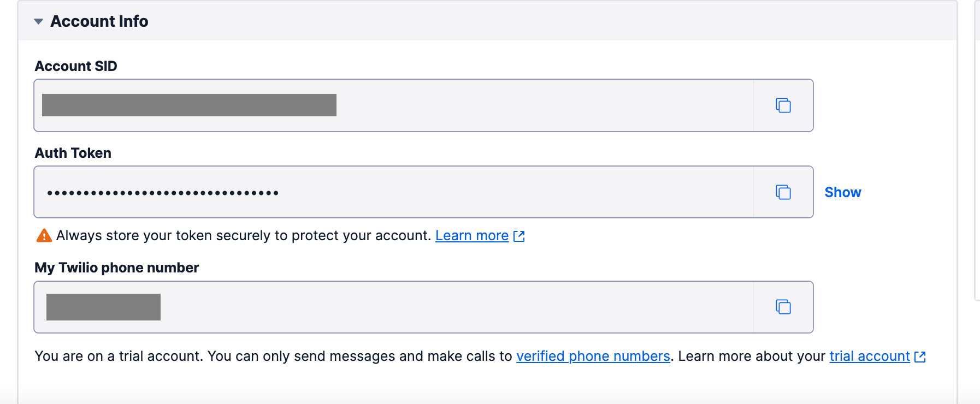Copy the Account SID value
Viewport: 980px width, 404px height.
point(783,105)
